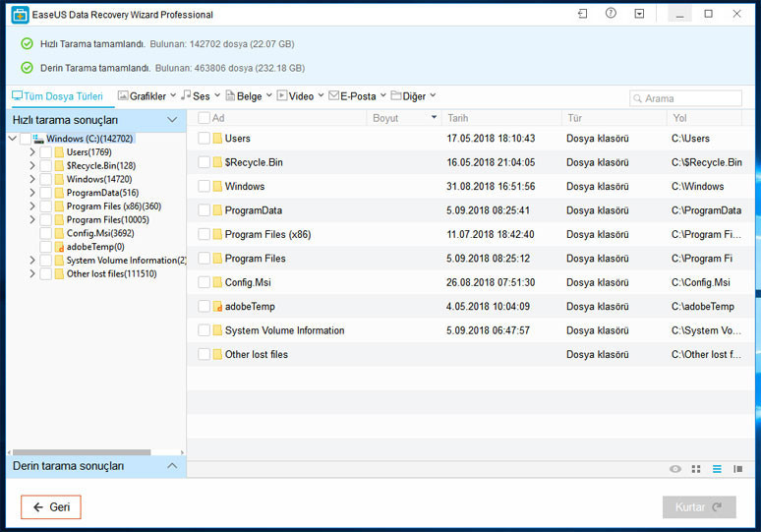Click the Other lost files folder icon in tree
The image size is (761, 532).
pos(59,274)
